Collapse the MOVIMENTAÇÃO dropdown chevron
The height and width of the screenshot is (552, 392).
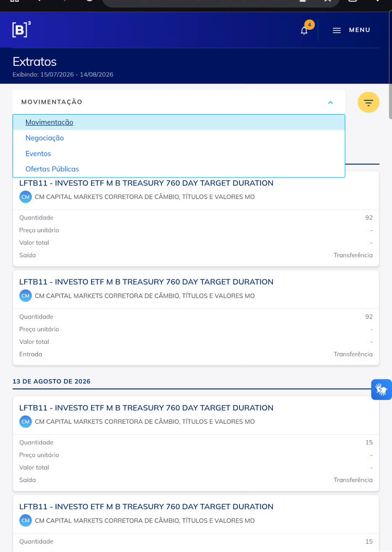tap(330, 102)
